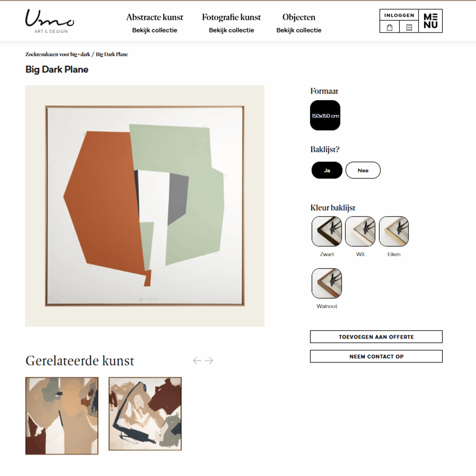Go to next related artwork arrow
The height and width of the screenshot is (476, 476).
[x=209, y=361]
